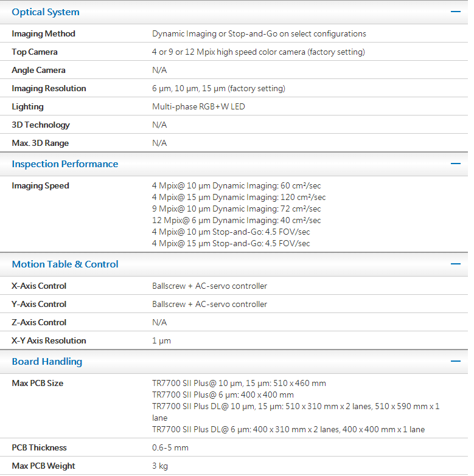Select N/A value for Max. 3D Range
Image resolution: width=474 pixels, height=476 pixels.
pyautogui.click(x=159, y=143)
